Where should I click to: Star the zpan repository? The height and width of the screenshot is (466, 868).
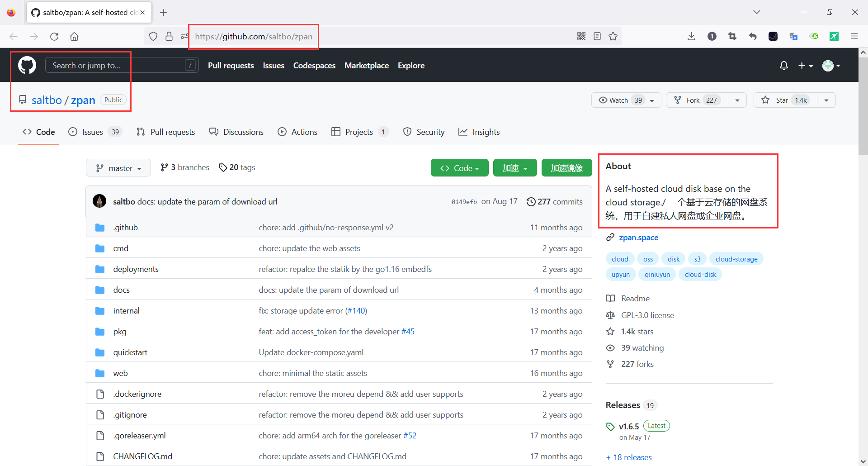point(785,100)
